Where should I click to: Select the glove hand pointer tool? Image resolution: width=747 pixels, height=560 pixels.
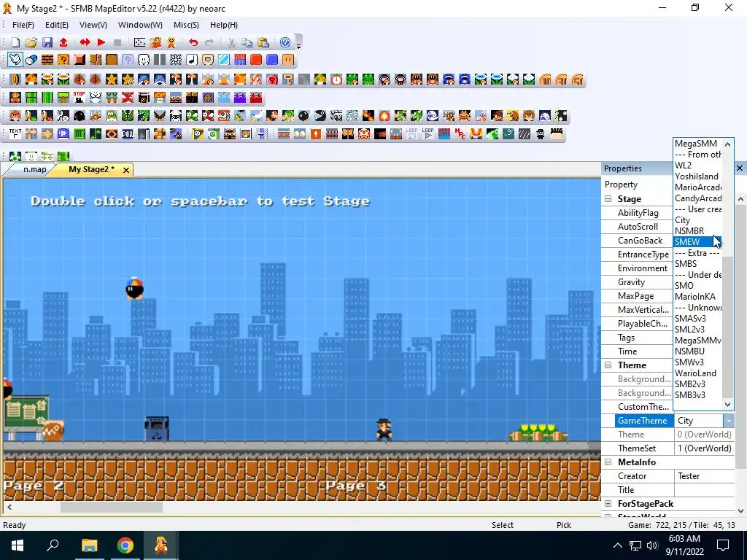[x=15, y=60]
